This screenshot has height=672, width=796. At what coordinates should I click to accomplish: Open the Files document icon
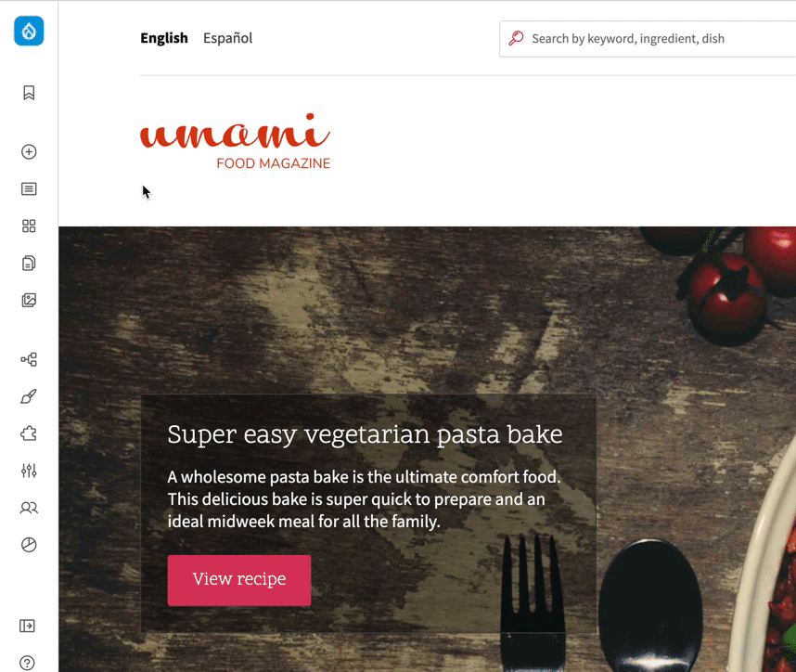29,263
